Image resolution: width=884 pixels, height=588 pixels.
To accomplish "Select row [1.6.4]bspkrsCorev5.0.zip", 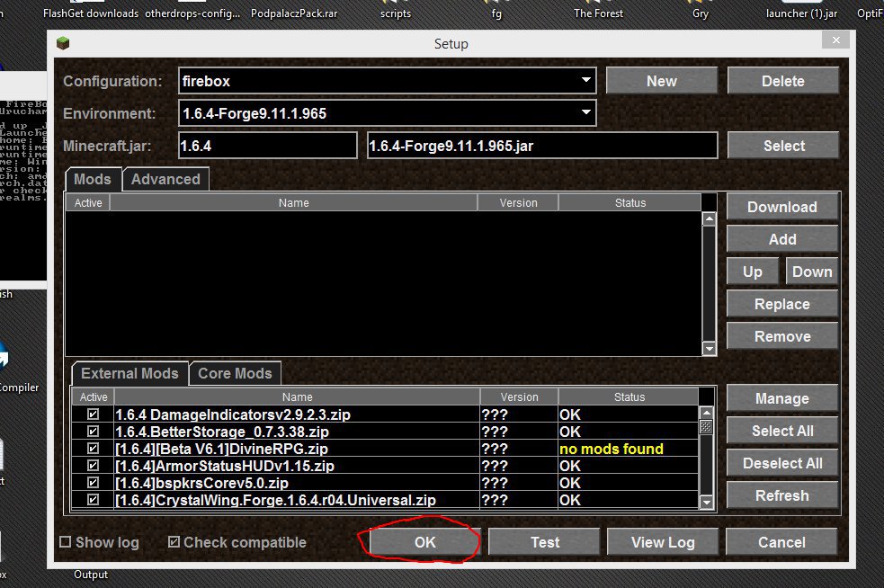I will tap(385, 483).
